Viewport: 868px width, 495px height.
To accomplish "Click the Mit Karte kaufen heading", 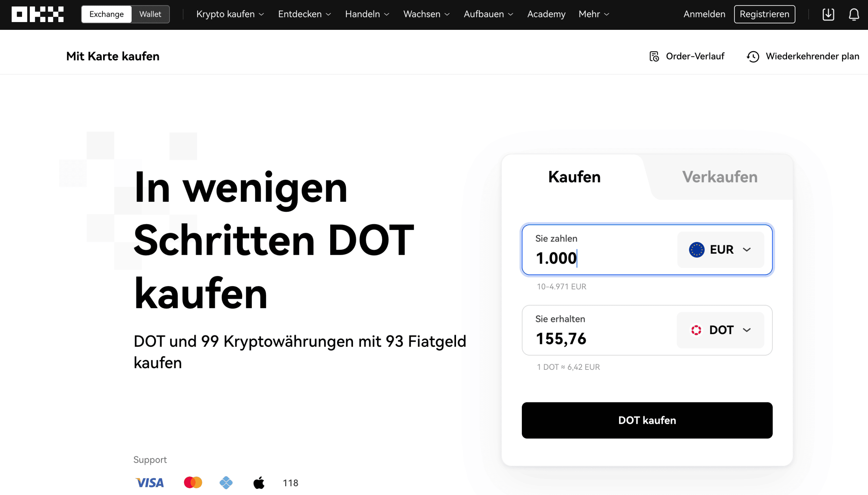I will point(113,56).
